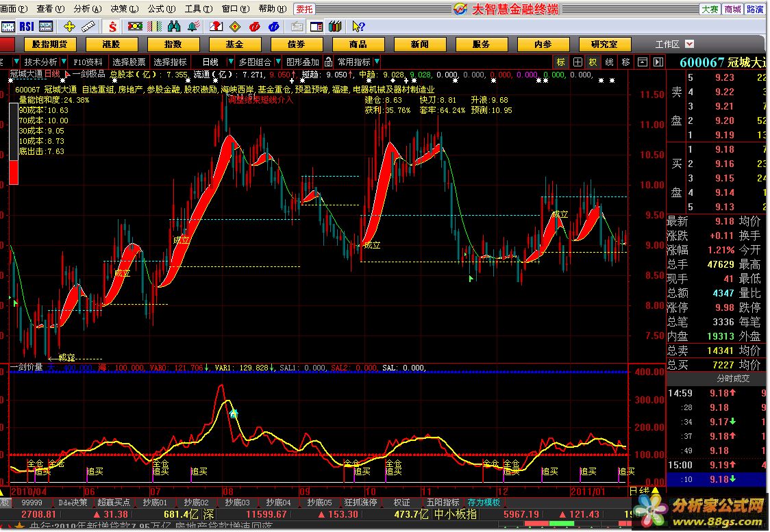
Task: Open the 窗口(W) menu
Action: pos(236,9)
